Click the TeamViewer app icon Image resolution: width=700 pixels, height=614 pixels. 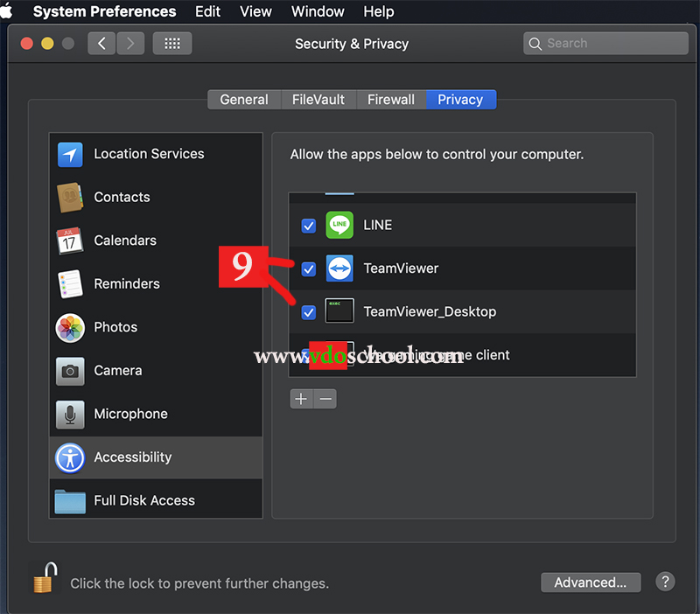pos(339,269)
